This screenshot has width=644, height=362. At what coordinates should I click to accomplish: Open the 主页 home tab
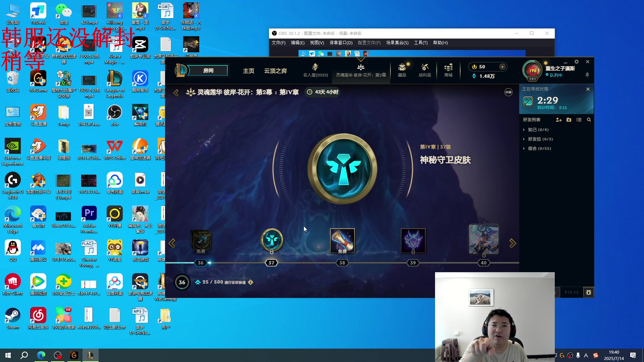pos(249,71)
